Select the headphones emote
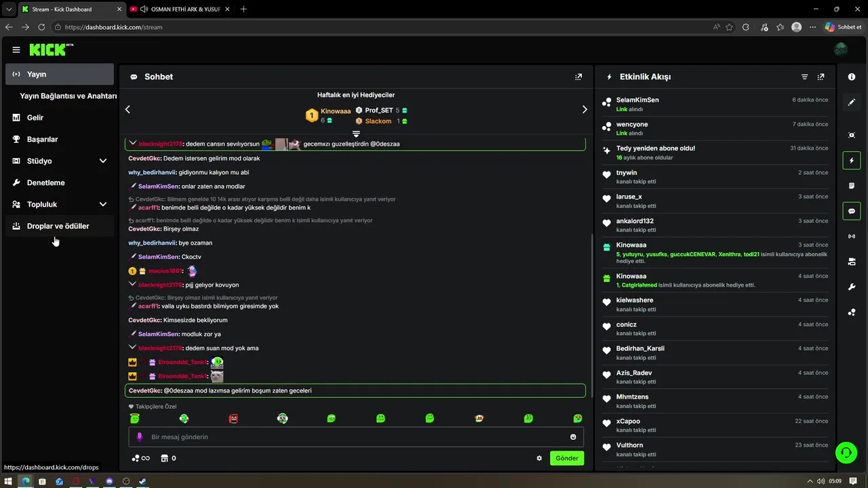868x488 pixels. pyautogui.click(x=283, y=419)
